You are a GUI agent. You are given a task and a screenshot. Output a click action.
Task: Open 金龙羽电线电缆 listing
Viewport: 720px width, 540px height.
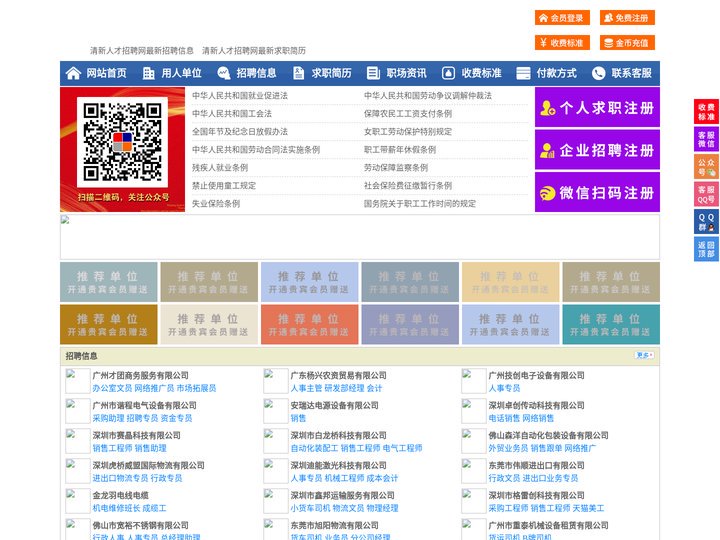coord(120,495)
